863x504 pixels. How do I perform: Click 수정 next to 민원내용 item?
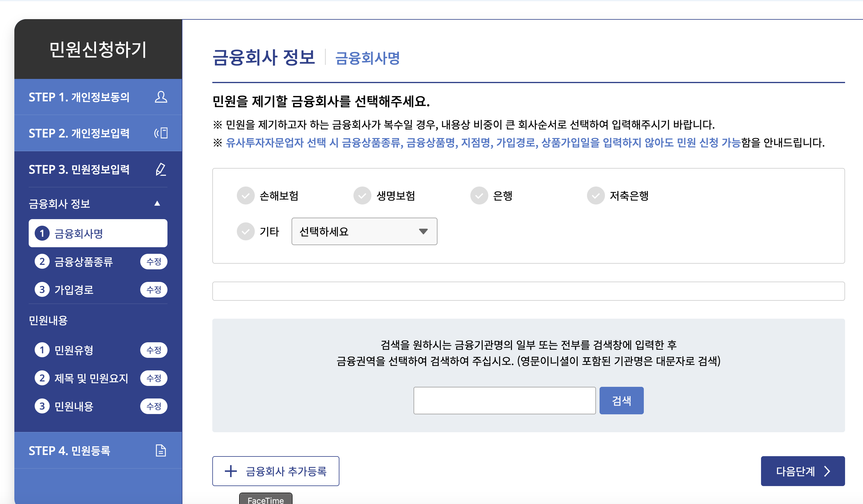point(153,407)
